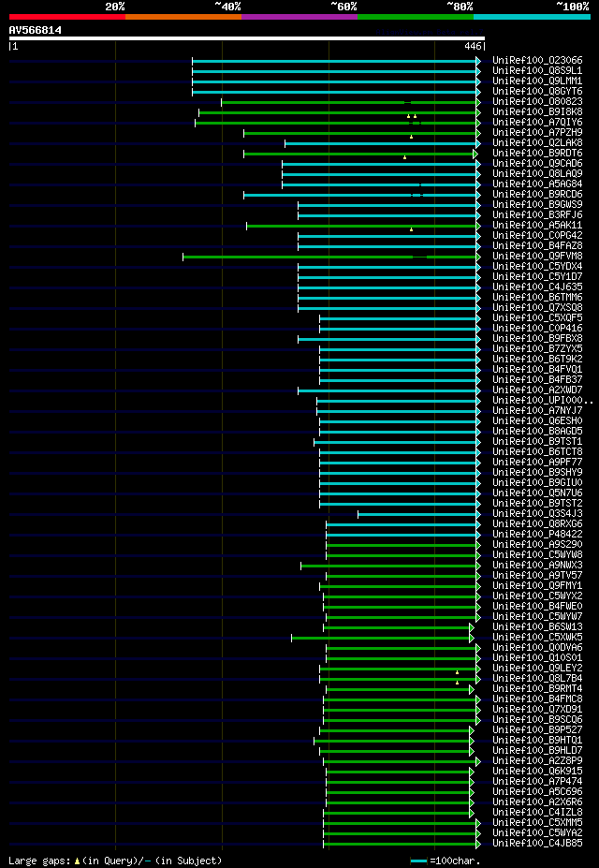Select the UniRef100_A7P474 label
The width and height of the screenshot is (599, 868).
pos(537,781)
